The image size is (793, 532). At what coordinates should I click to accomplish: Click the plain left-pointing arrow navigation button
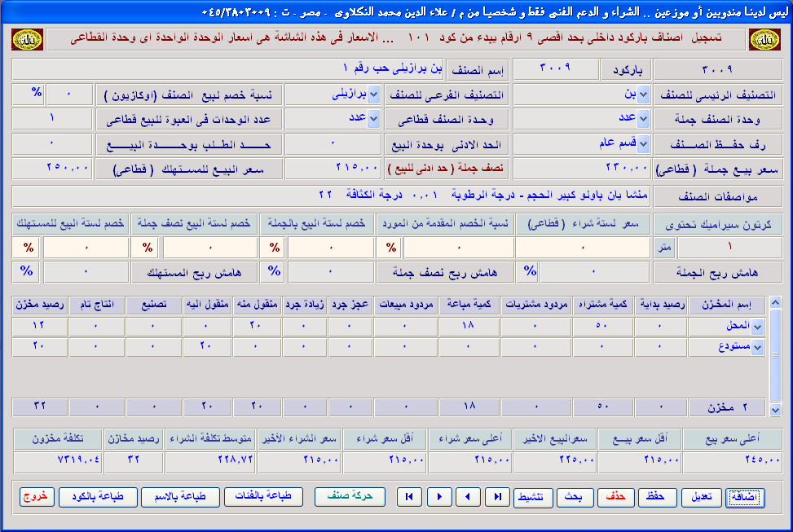467,497
